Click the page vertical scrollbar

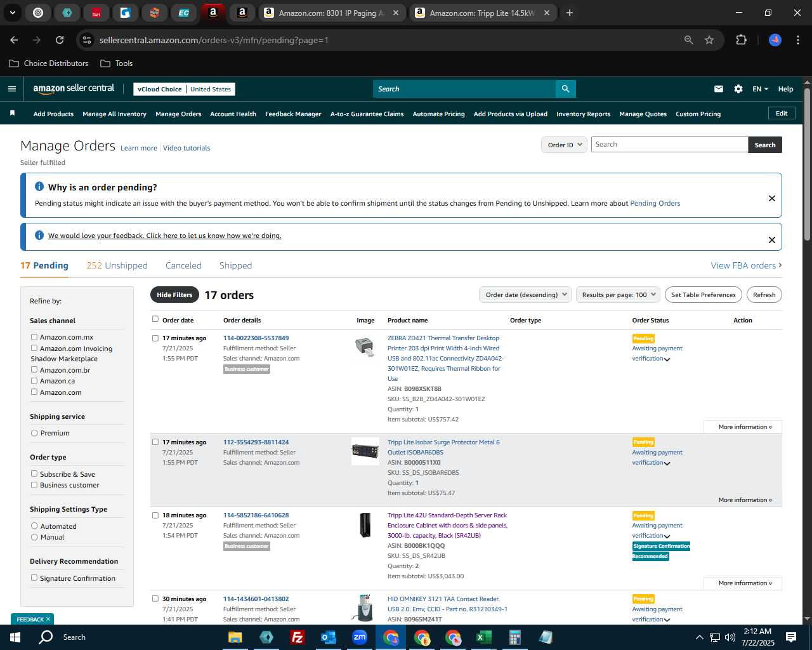pos(807,164)
